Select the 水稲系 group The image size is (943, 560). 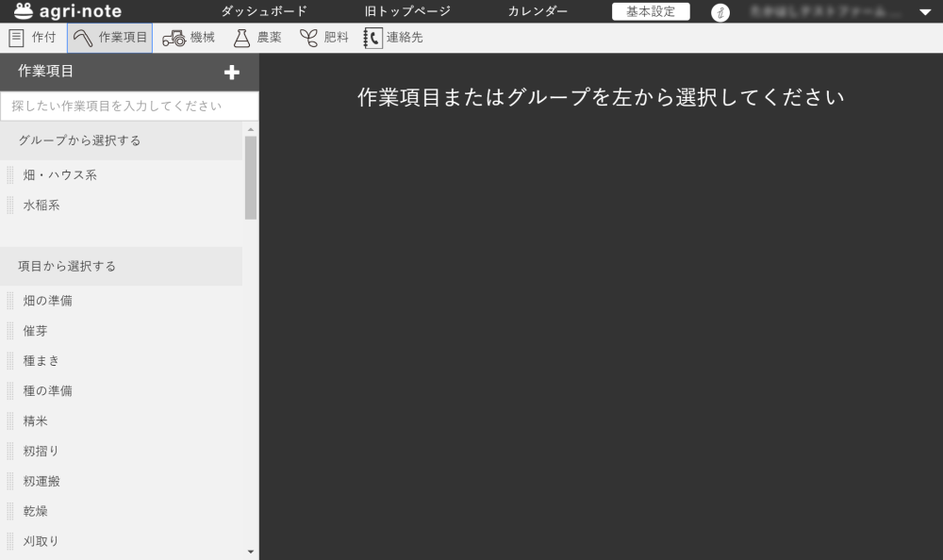41,205
